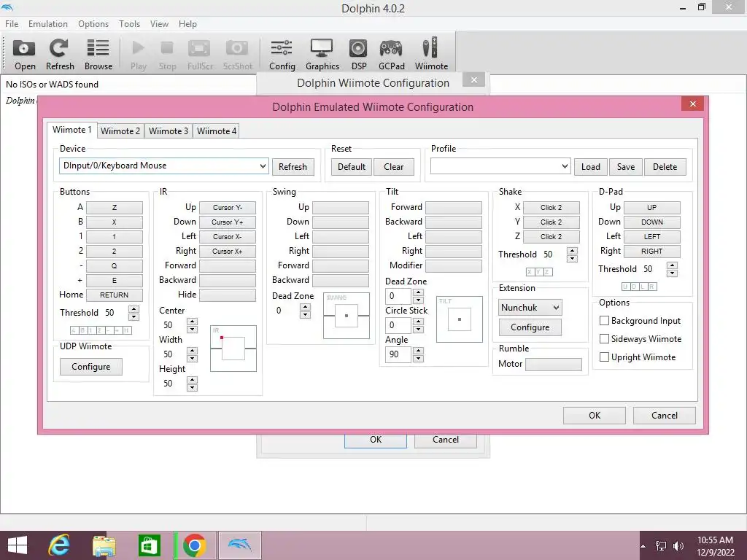Image resolution: width=747 pixels, height=560 pixels.
Task: Open DSP audio settings icon
Action: [359, 54]
